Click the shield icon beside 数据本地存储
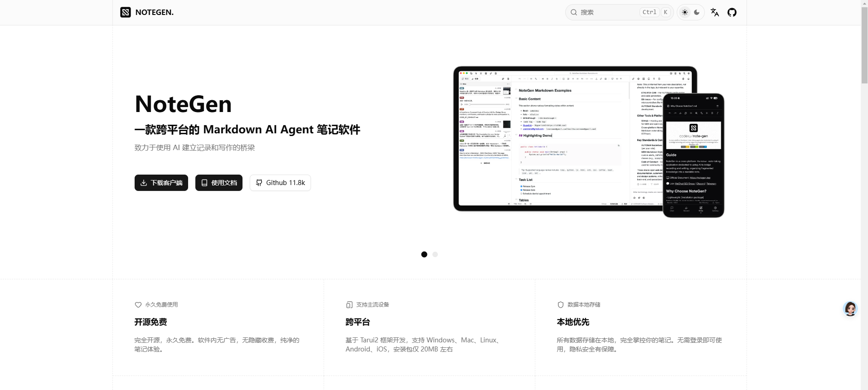868x390 pixels. 561,305
